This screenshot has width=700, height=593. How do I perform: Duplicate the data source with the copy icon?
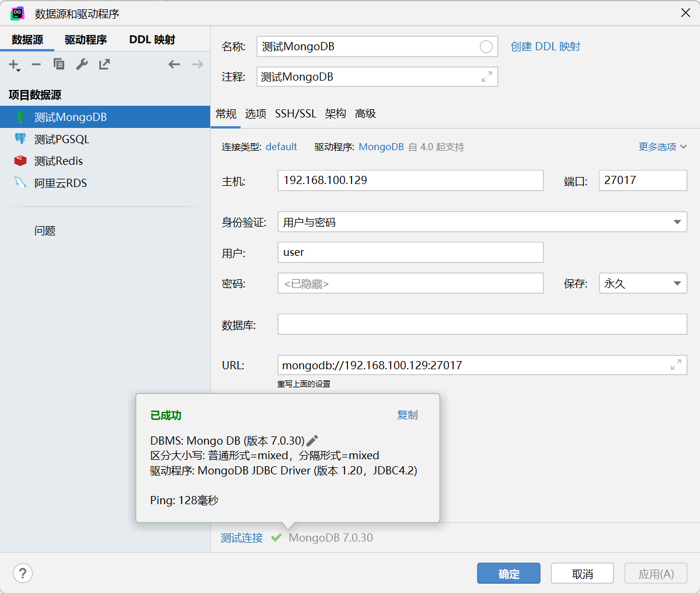point(59,64)
